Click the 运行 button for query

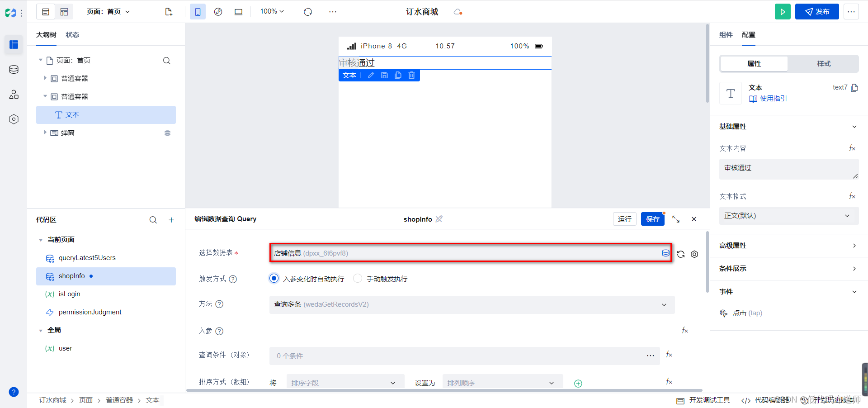click(625, 219)
